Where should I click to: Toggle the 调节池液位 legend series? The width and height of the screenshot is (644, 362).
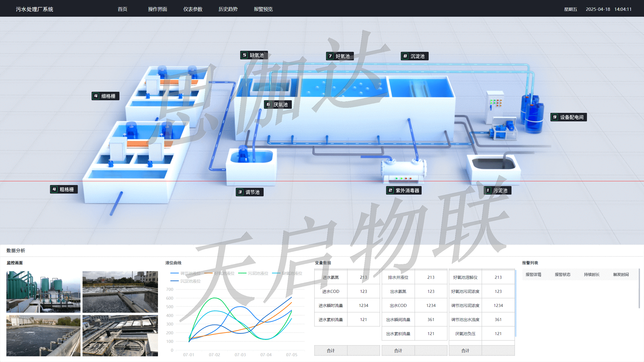185,273
